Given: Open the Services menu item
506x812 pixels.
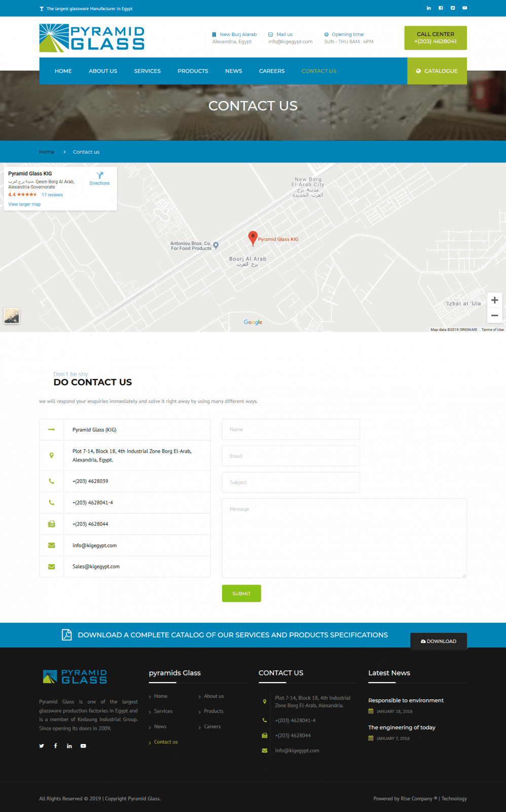Looking at the screenshot, I should pyautogui.click(x=148, y=71).
